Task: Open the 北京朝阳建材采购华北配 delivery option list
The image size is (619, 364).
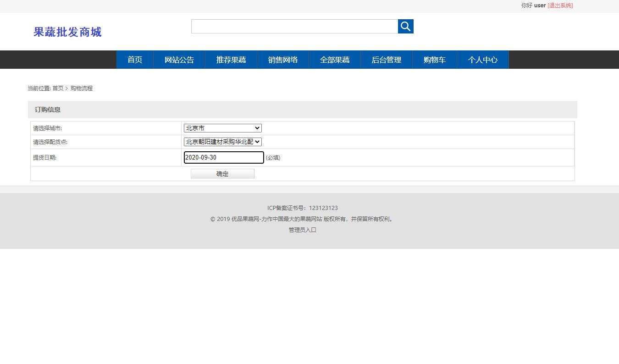Action: click(222, 142)
